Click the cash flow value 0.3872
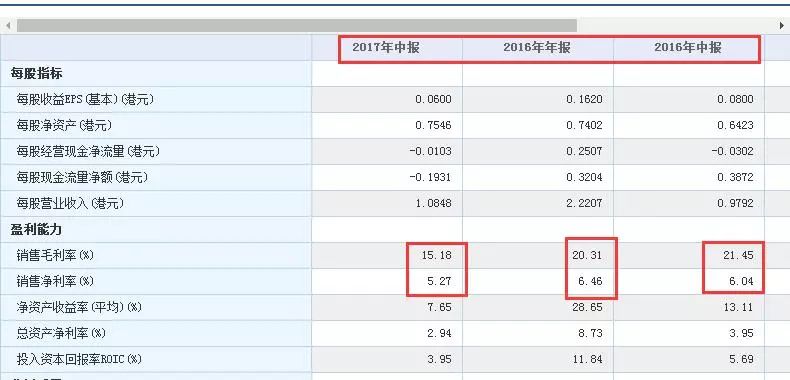Screen dimensions: 790x380 click(736, 177)
